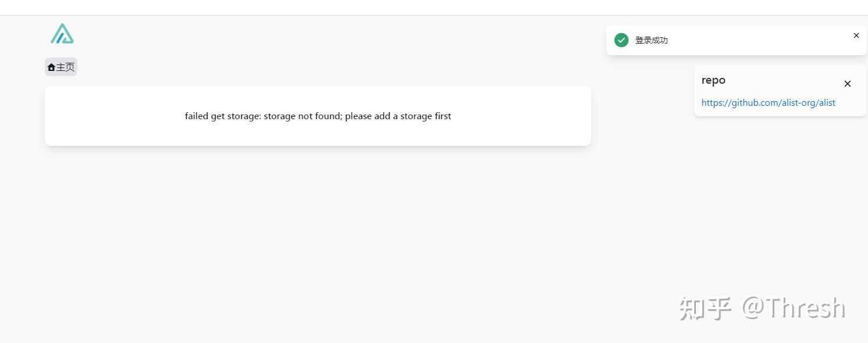The width and height of the screenshot is (868, 343).
Task: Close the repo notification
Action: pyautogui.click(x=847, y=84)
